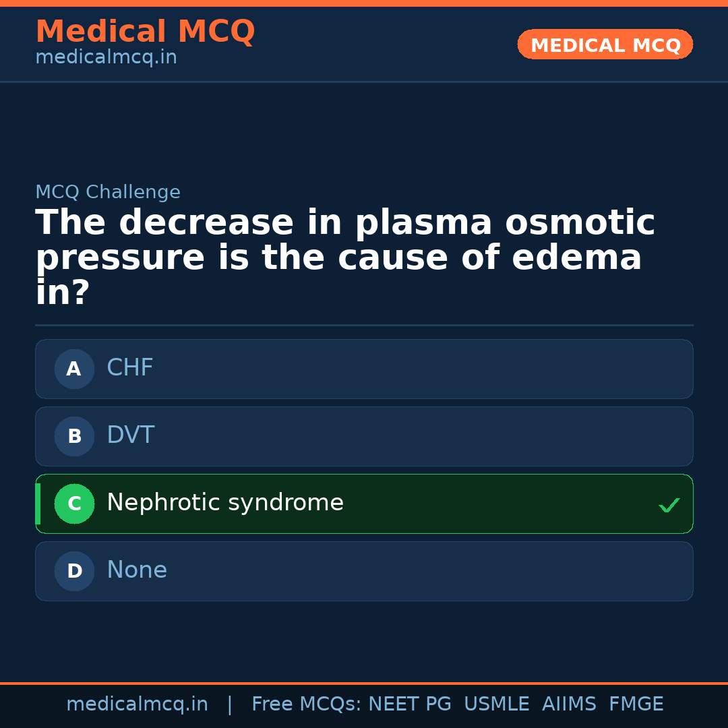Image resolution: width=728 pixels, height=728 pixels.
Task: Select the DVT answer option
Action: click(364, 436)
